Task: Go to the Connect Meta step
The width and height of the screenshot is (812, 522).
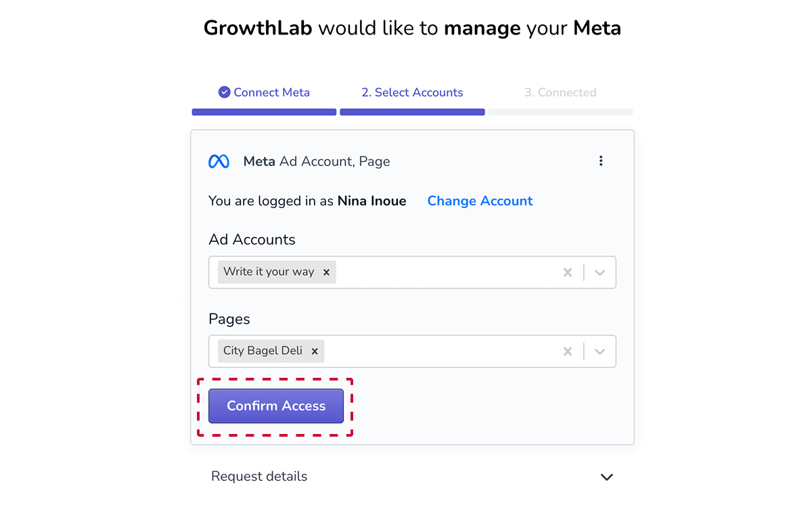Action: (x=271, y=93)
